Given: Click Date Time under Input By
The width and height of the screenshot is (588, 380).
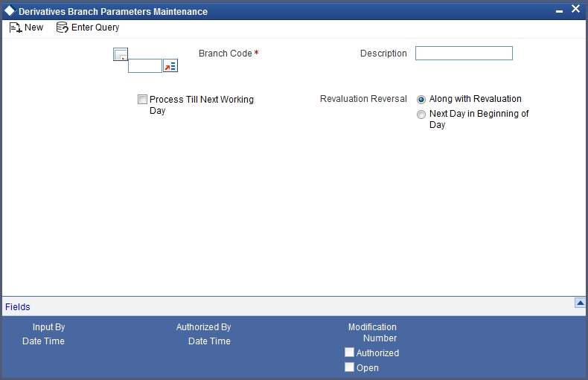Looking at the screenshot, I should pos(43,341).
